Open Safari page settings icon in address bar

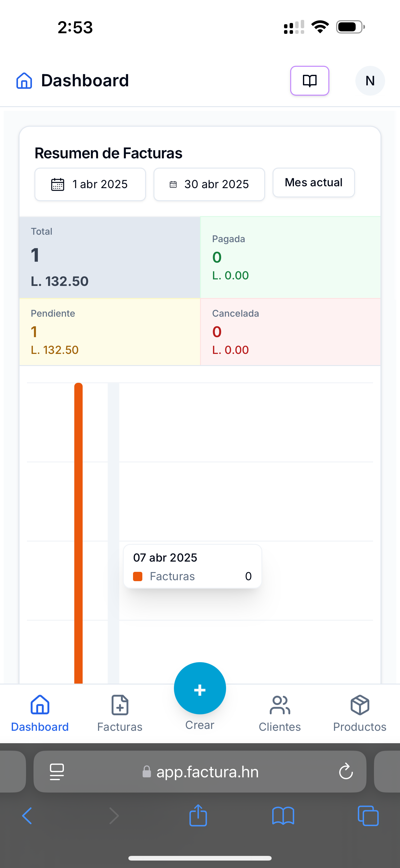(57, 772)
